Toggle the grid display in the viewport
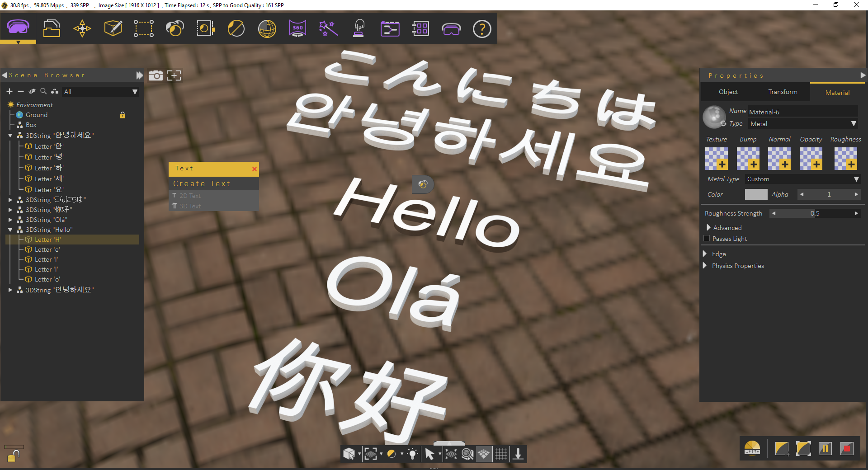Viewport: 868px width, 470px height. point(501,454)
